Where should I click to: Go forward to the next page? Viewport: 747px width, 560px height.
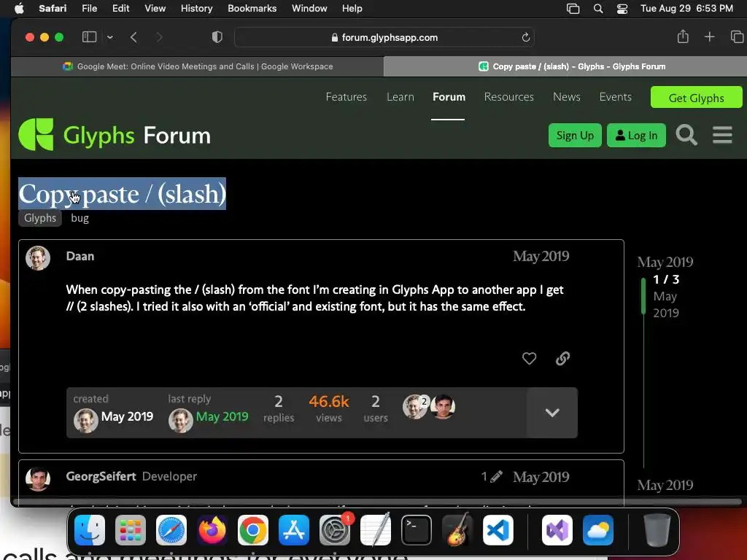159,37
